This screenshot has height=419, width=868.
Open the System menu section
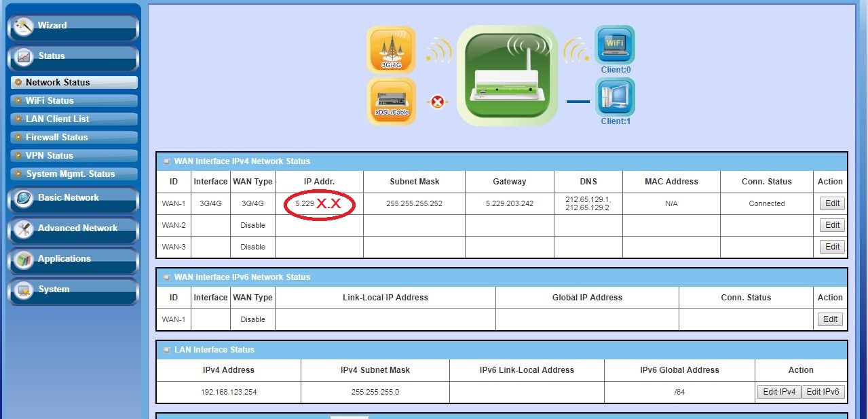coord(73,291)
